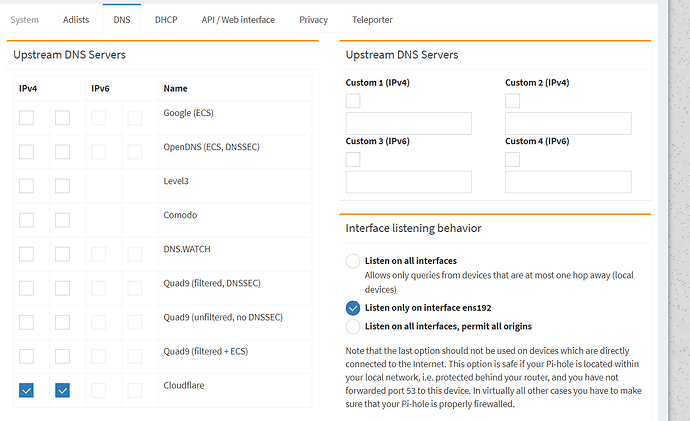Choose Listen on all interfaces, permit all origins
This screenshot has width=690, height=421.
[352, 326]
